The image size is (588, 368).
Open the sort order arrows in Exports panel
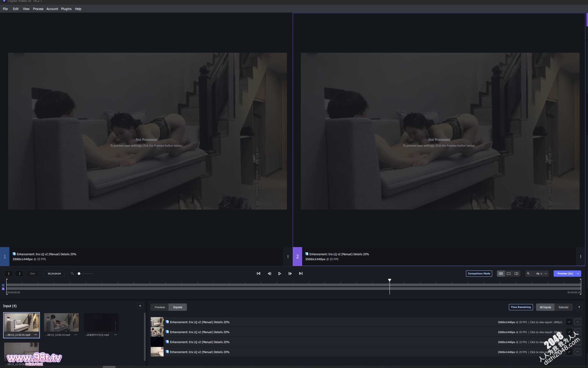[x=579, y=307]
